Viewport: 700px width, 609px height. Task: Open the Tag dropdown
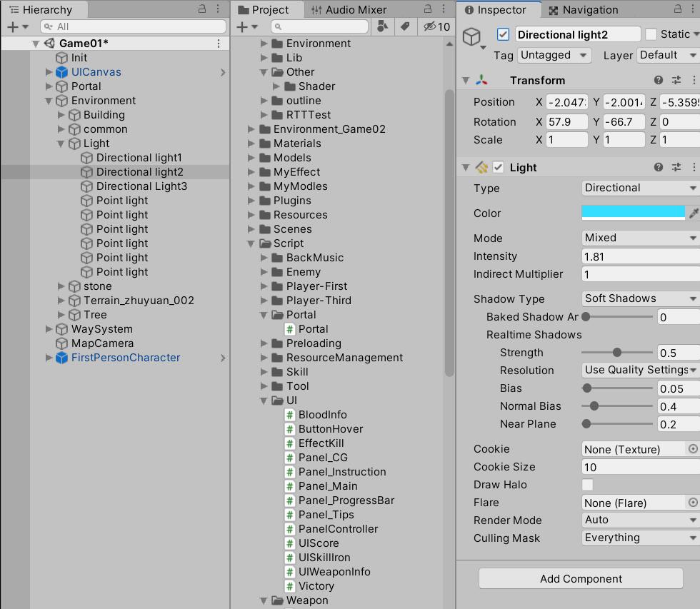pyautogui.click(x=555, y=55)
